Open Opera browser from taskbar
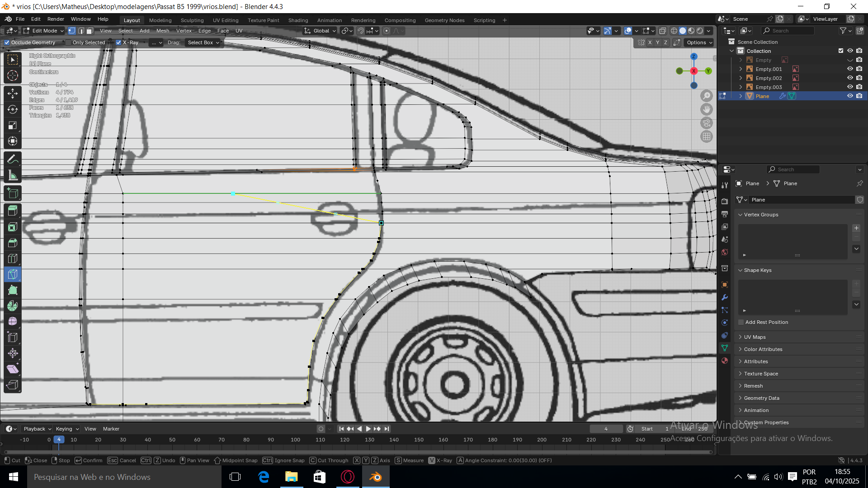Image resolution: width=868 pixels, height=488 pixels. 347,477
